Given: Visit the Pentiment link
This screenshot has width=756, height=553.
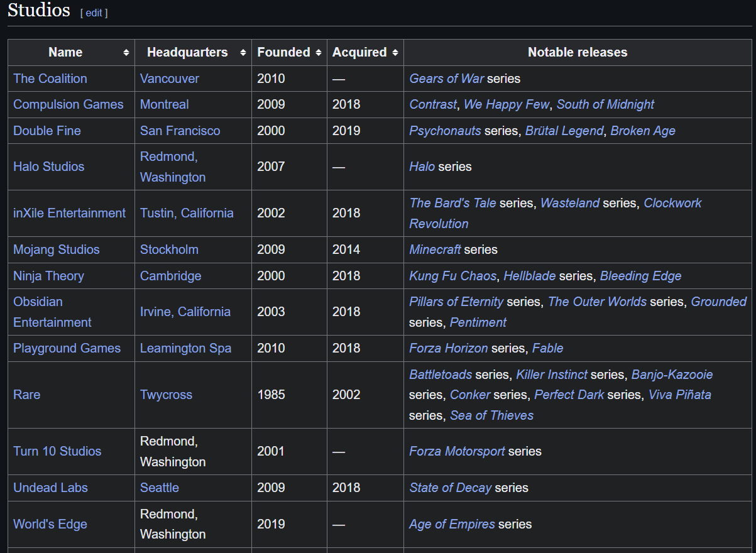Looking at the screenshot, I should [x=478, y=322].
